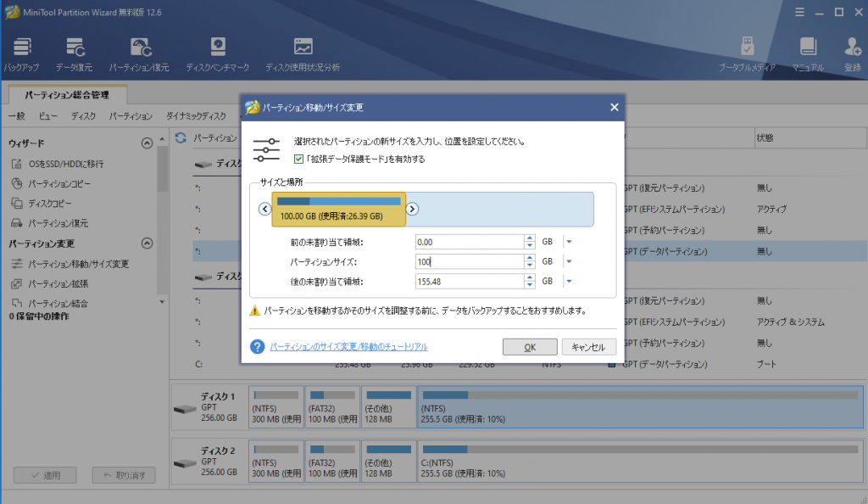868x504 pixels.
Task: Click アクティブ & システム status cell
Action: pyautogui.click(x=791, y=322)
